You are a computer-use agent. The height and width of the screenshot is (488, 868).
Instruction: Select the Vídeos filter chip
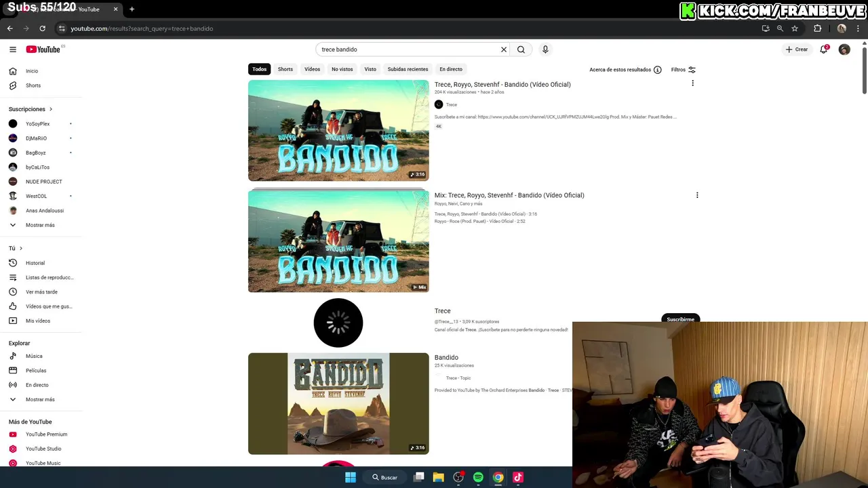pos(312,69)
